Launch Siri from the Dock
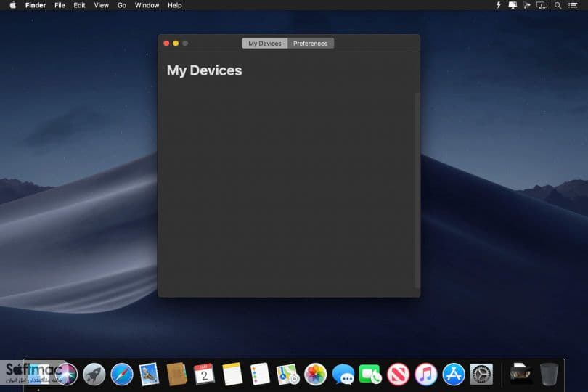This screenshot has width=588, height=392. [66, 375]
